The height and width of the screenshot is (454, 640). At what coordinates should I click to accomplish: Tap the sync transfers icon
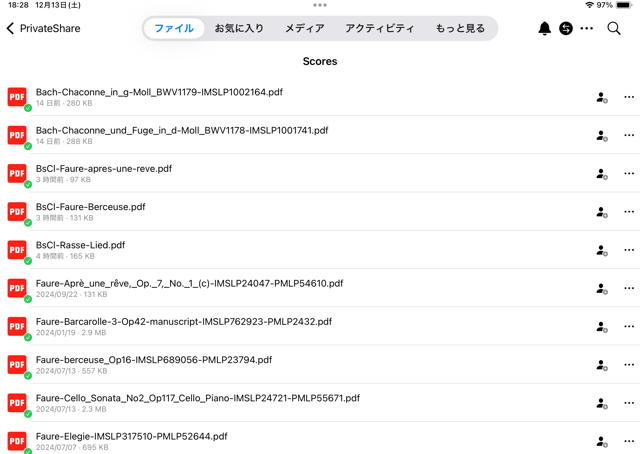click(566, 29)
